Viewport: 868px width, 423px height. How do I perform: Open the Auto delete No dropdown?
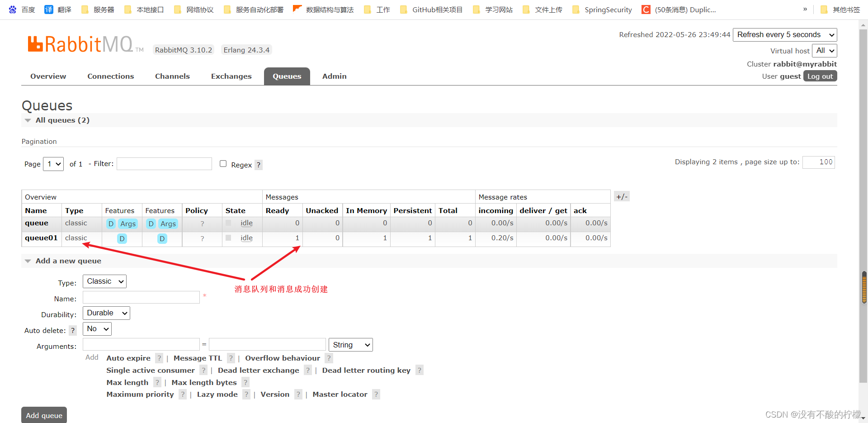click(x=97, y=329)
